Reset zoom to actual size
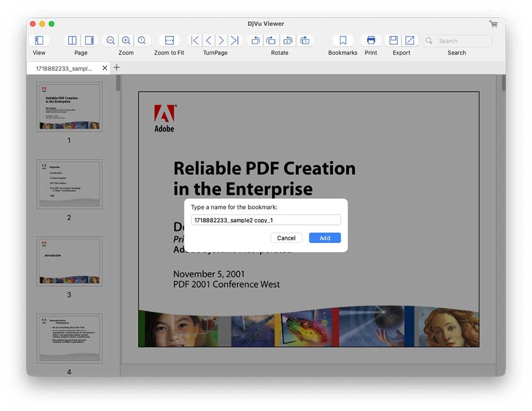This screenshot has height=411, width=532. [x=142, y=41]
